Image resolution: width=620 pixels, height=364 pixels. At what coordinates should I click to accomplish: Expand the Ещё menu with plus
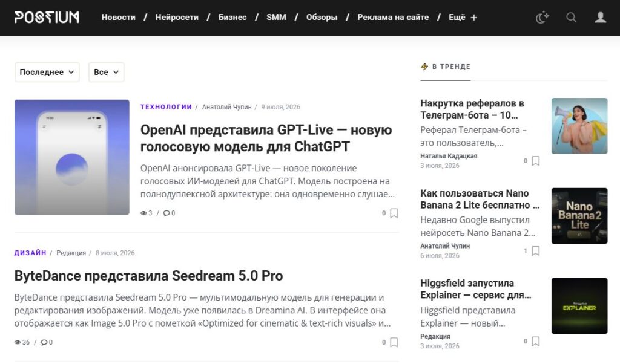click(463, 18)
